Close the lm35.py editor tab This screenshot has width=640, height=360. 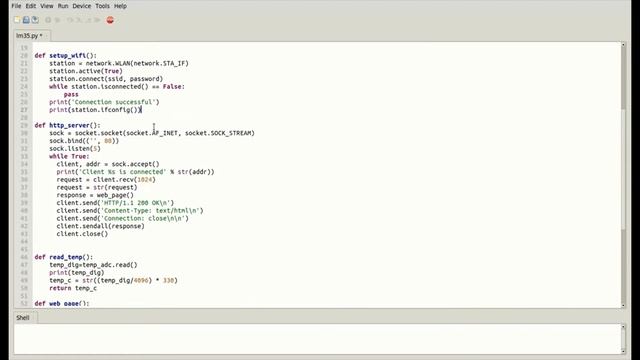pos(47,36)
